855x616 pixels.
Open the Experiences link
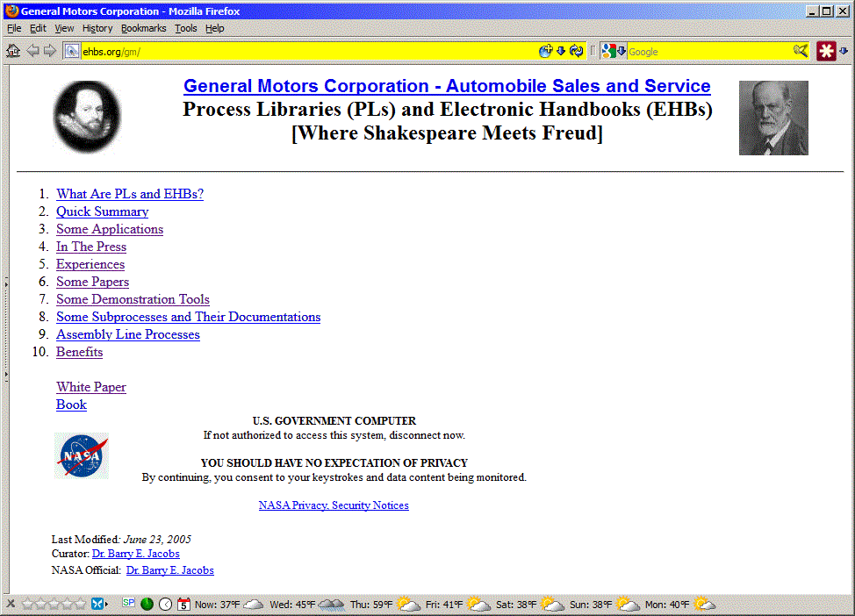[x=90, y=264]
